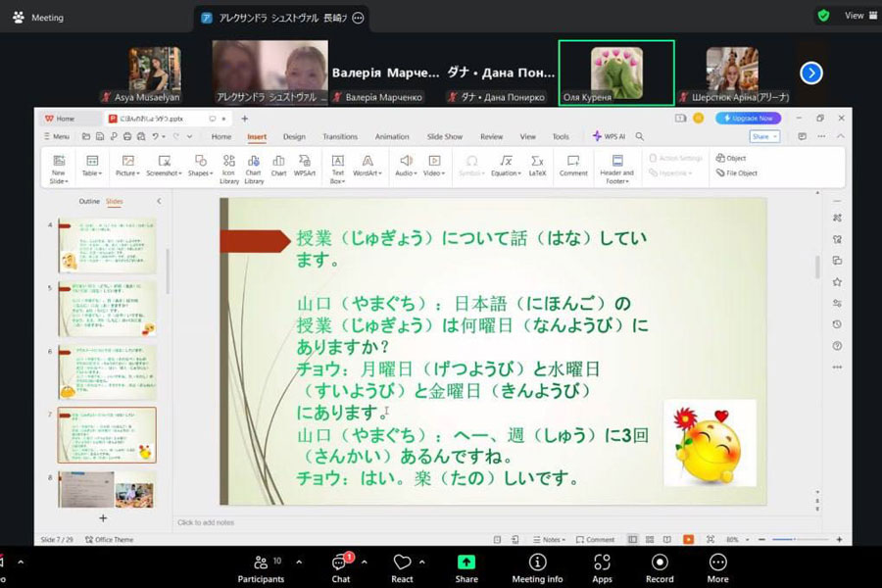
Task: Insert a LaTeX formula
Action: [x=537, y=165]
